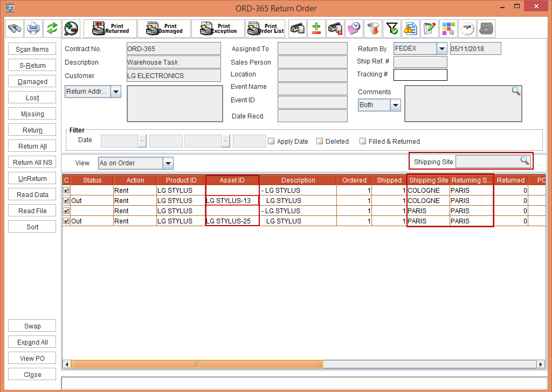Click the funnel filter icon
This screenshot has height=392, width=552.
coord(372,28)
